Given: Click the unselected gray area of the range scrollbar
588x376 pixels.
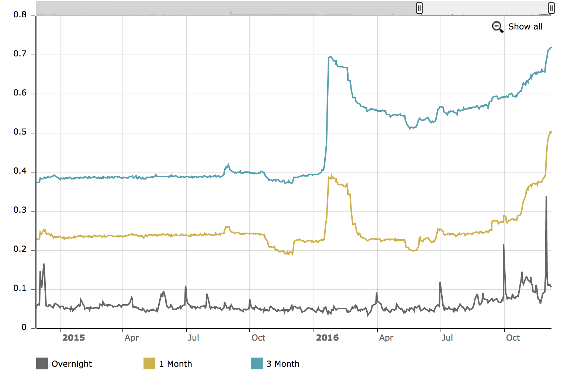Looking at the screenshot, I should (228, 8).
